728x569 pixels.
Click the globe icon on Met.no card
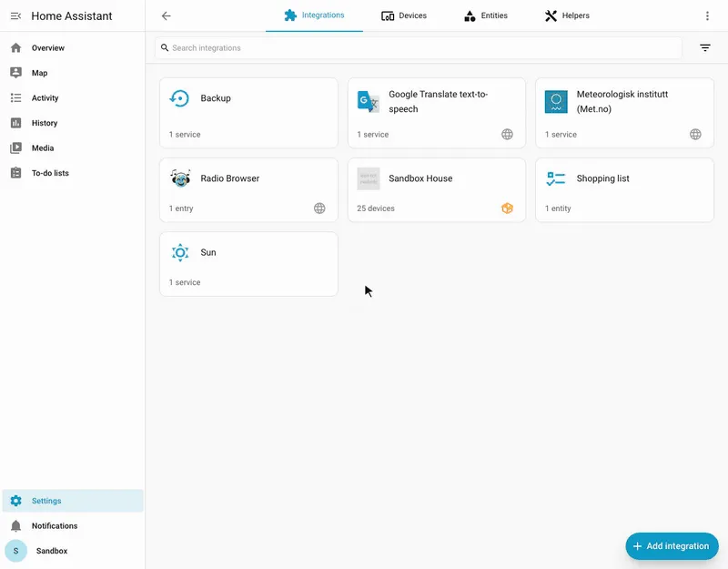695,134
